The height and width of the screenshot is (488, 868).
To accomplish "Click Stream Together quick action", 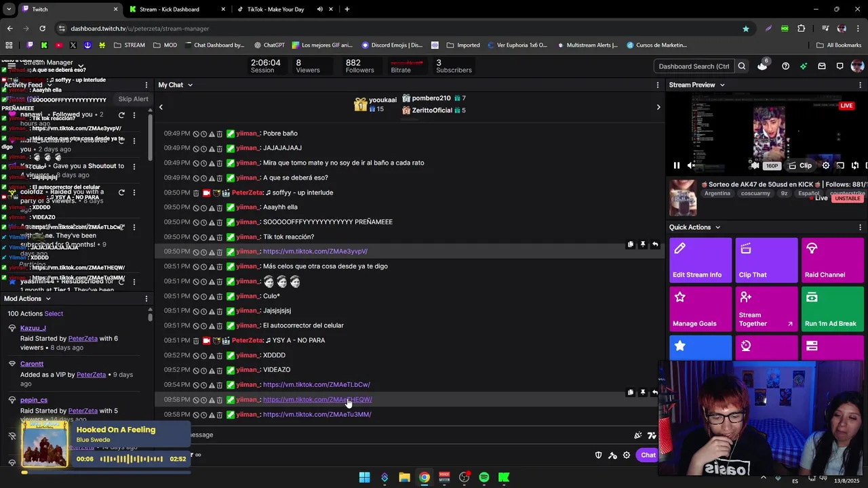I will (x=766, y=309).
